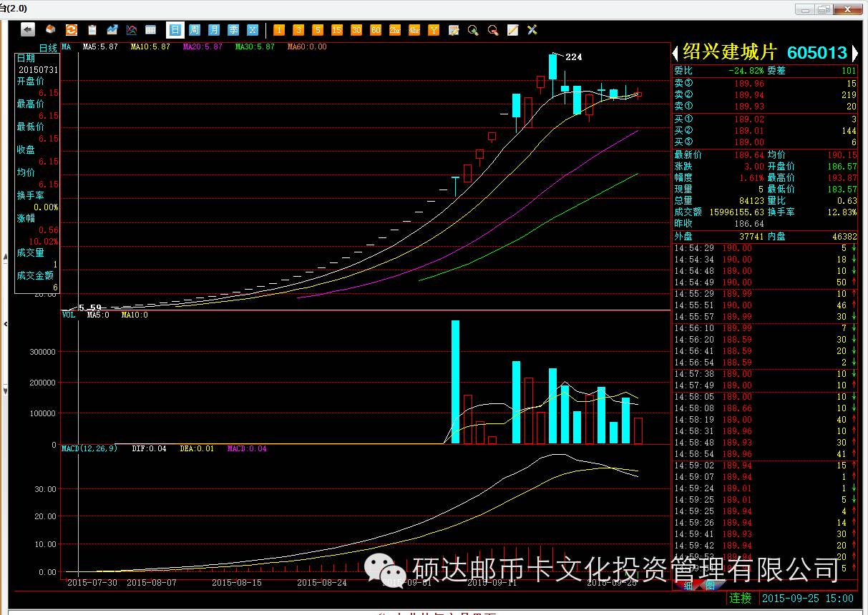Click the 卖③ ask row at 189.96
The height and width of the screenshot is (615, 868).
[765, 84]
